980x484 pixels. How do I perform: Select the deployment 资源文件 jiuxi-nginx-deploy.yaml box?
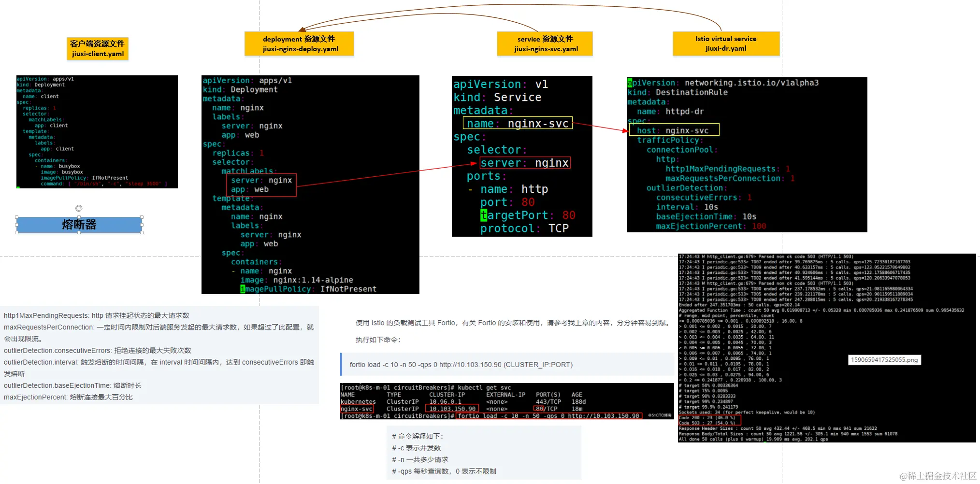coord(299,43)
